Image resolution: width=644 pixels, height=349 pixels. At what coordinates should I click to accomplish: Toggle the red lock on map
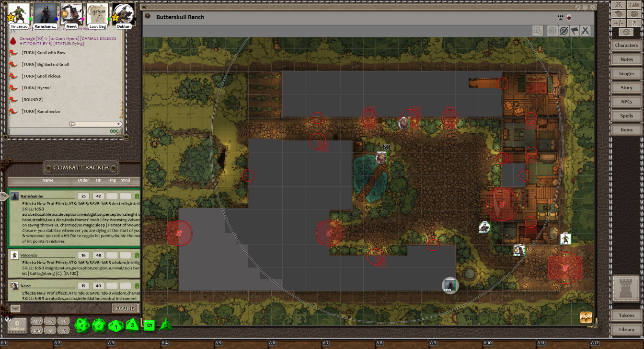pyautogui.click(x=569, y=17)
